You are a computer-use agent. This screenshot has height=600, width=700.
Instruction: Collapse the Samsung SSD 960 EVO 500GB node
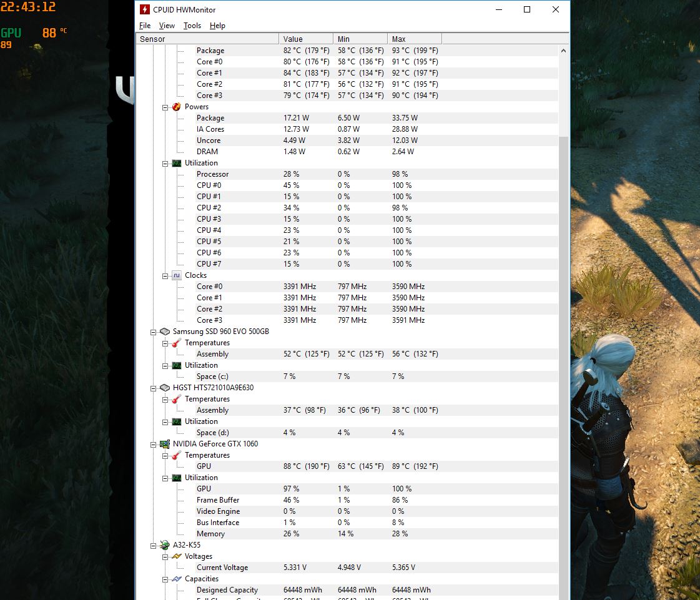pyautogui.click(x=153, y=332)
